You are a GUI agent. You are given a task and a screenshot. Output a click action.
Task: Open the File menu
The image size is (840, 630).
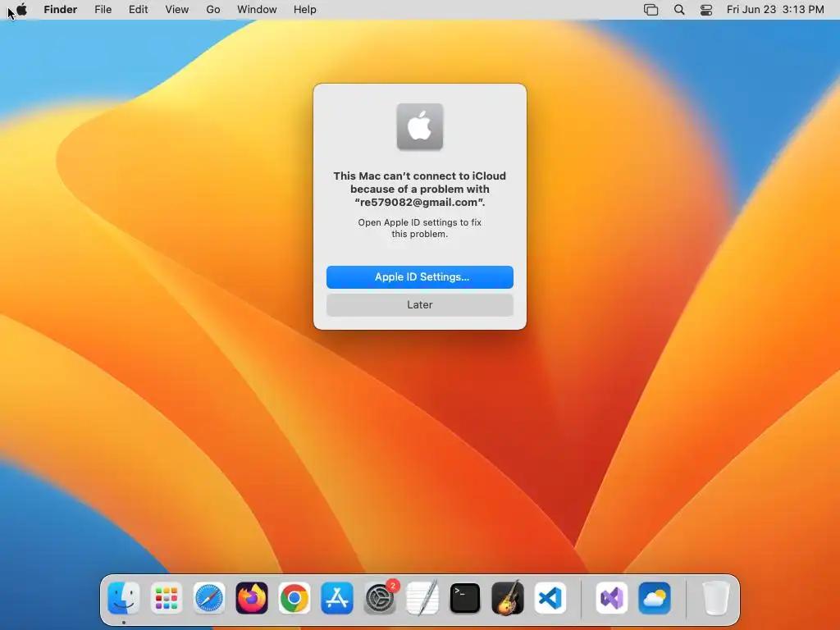(x=103, y=10)
